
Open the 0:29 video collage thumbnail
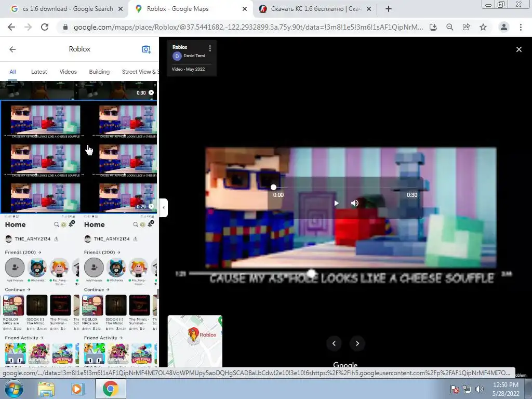tap(78, 157)
